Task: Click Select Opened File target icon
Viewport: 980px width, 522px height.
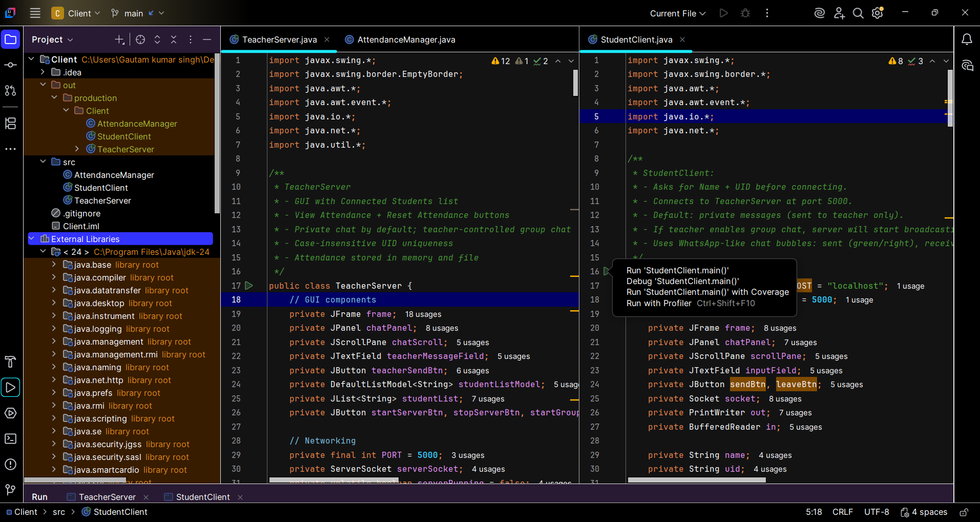Action: tap(140, 39)
